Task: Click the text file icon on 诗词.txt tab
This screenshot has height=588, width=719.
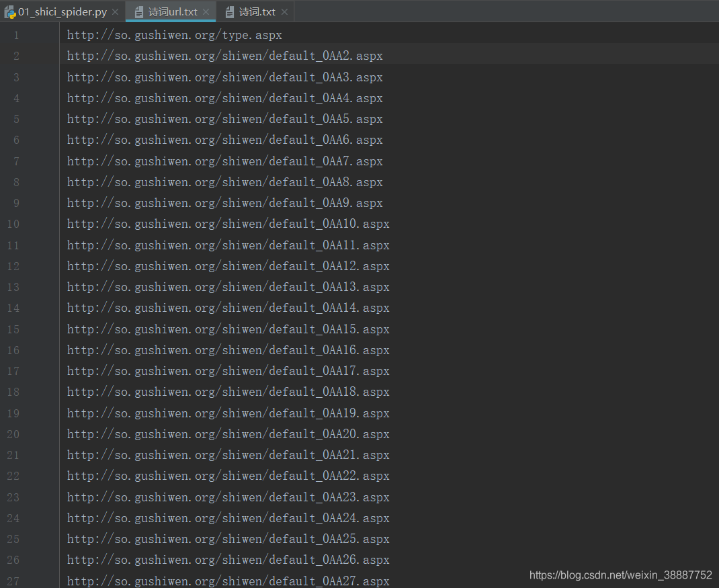Action: (x=230, y=12)
